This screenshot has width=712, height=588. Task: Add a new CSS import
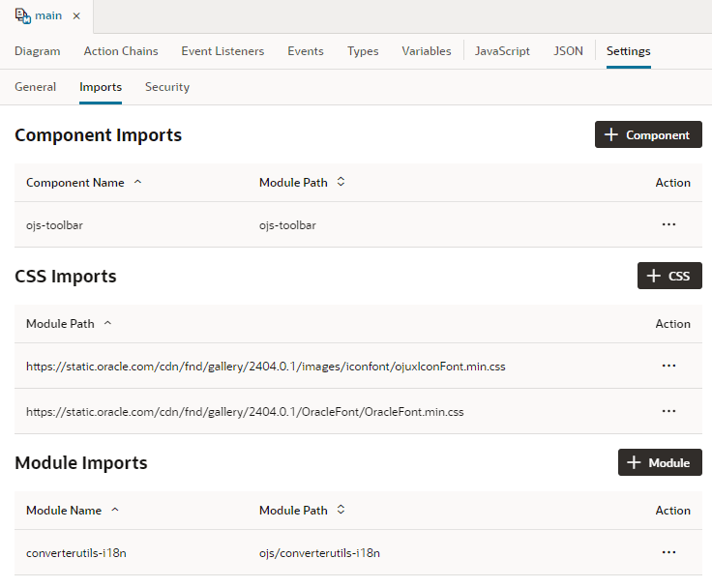point(669,276)
